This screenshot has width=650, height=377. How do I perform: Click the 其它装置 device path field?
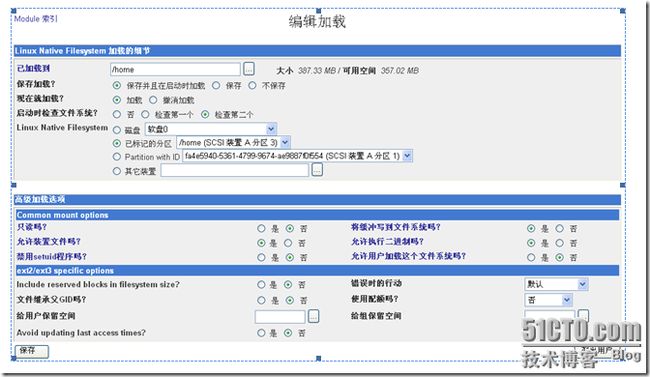coord(235,170)
